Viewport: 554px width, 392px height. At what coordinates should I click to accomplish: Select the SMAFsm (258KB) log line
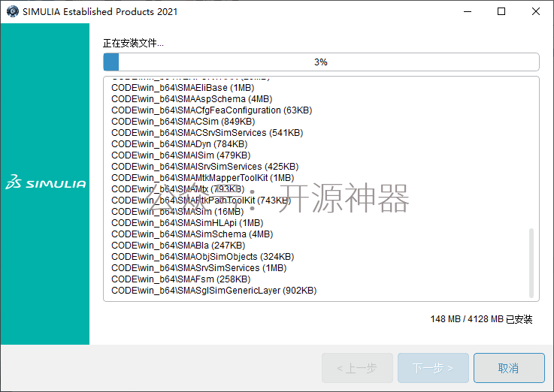[181, 279]
